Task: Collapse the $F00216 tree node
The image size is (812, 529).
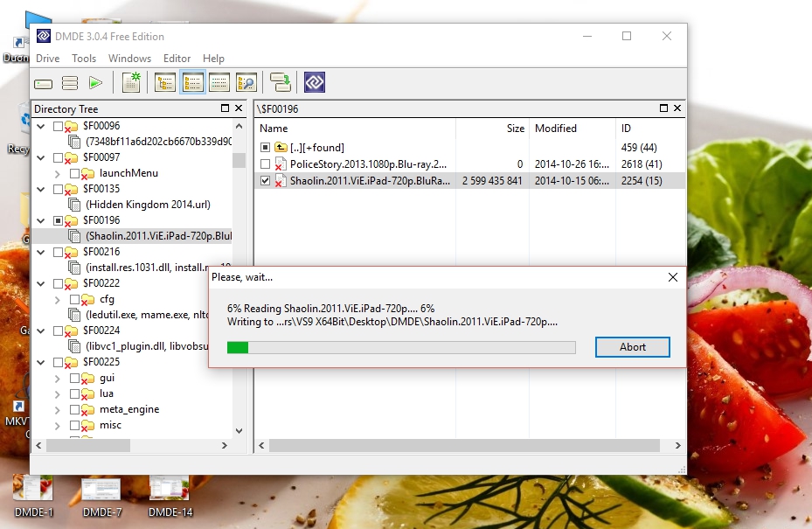Action: coord(41,253)
